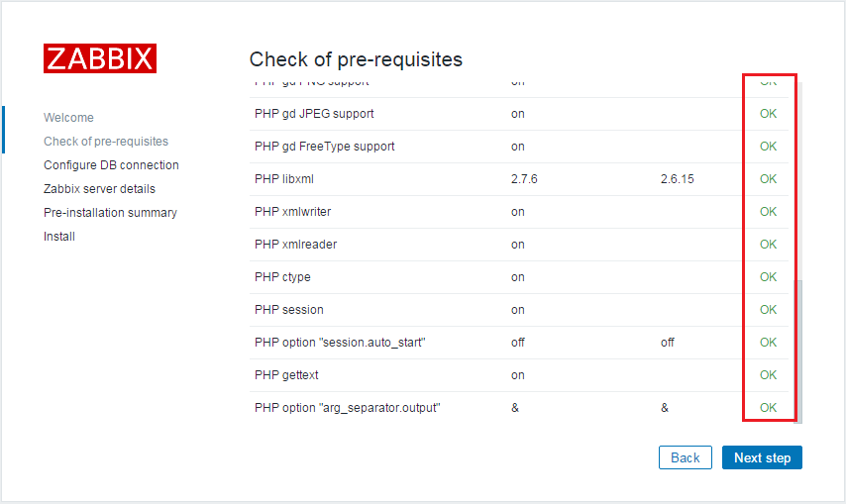The width and height of the screenshot is (846, 504).
Task: Open Pre-installation summary step
Action: point(110,213)
